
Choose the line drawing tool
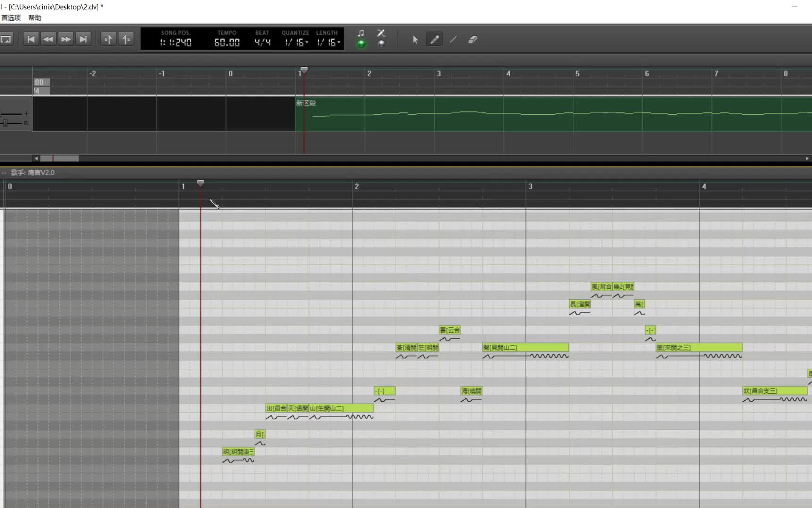(453, 40)
